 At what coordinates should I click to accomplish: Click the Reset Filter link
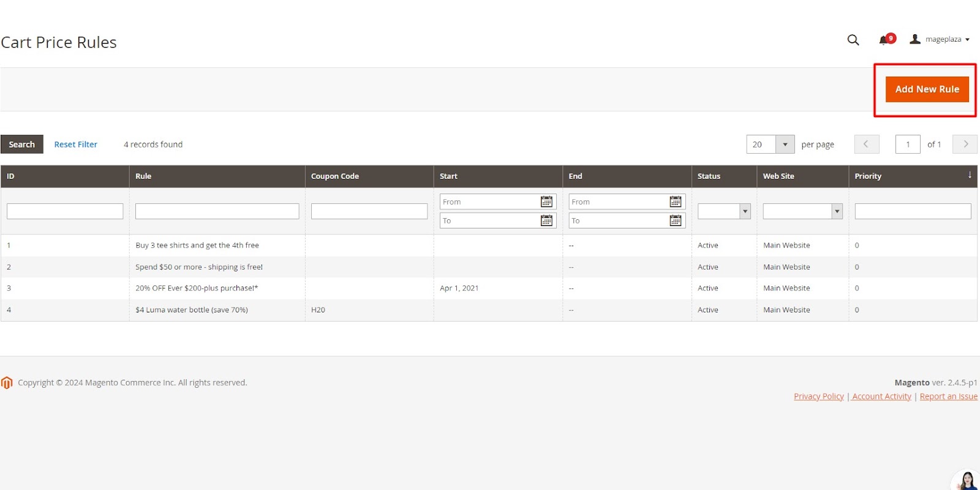(75, 145)
